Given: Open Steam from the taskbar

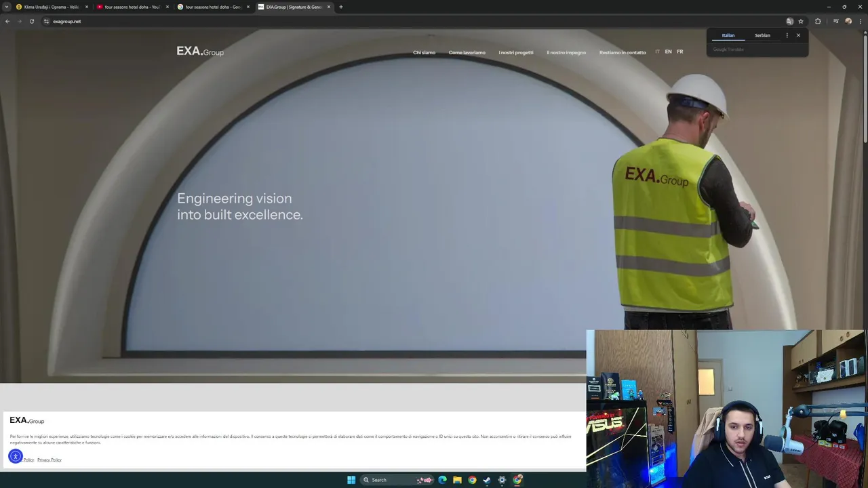Looking at the screenshot, I should (487, 480).
